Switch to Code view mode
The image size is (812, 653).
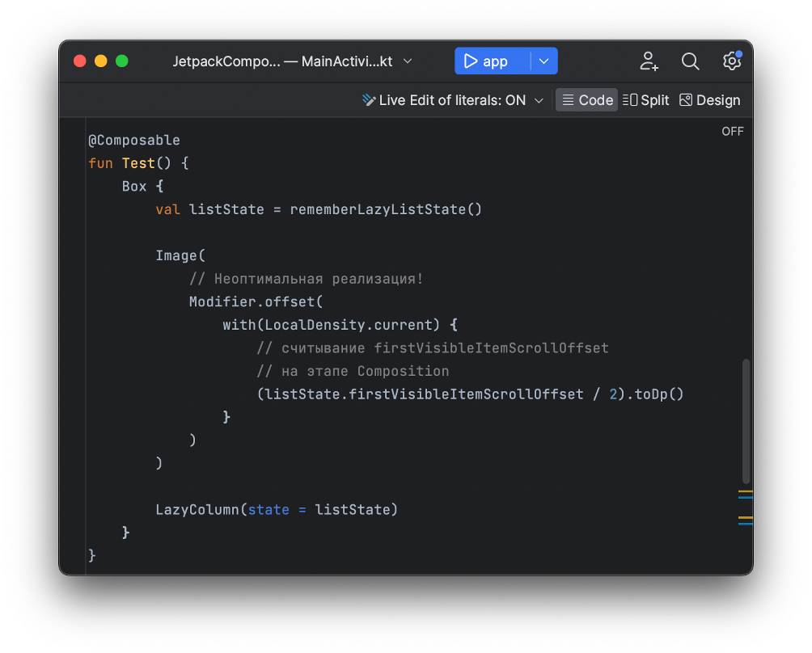pyautogui.click(x=587, y=100)
